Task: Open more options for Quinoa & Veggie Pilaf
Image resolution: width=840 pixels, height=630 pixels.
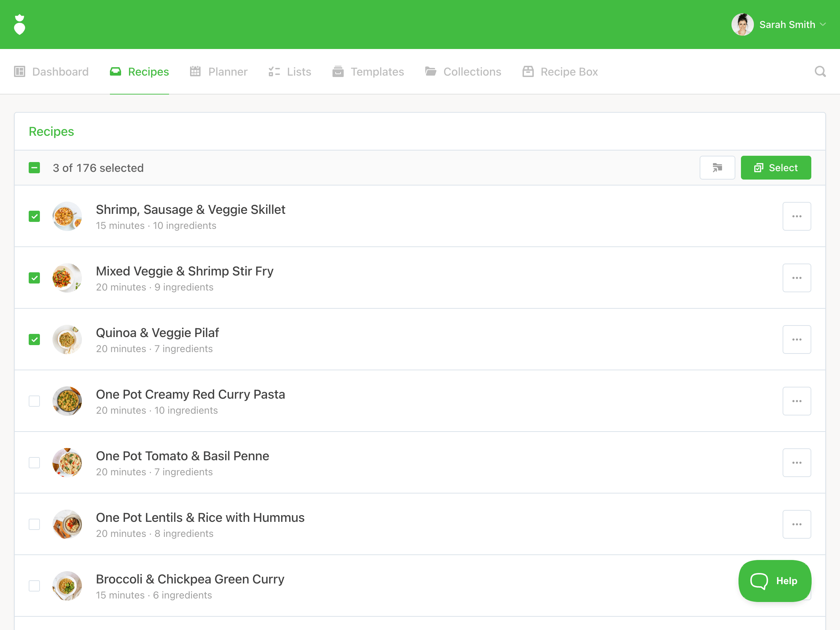Action: (796, 339)
